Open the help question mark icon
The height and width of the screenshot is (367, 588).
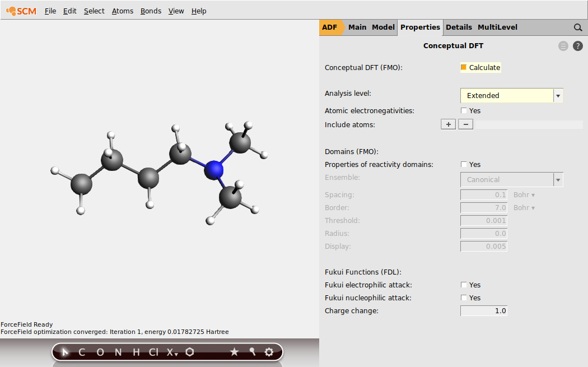578,46
